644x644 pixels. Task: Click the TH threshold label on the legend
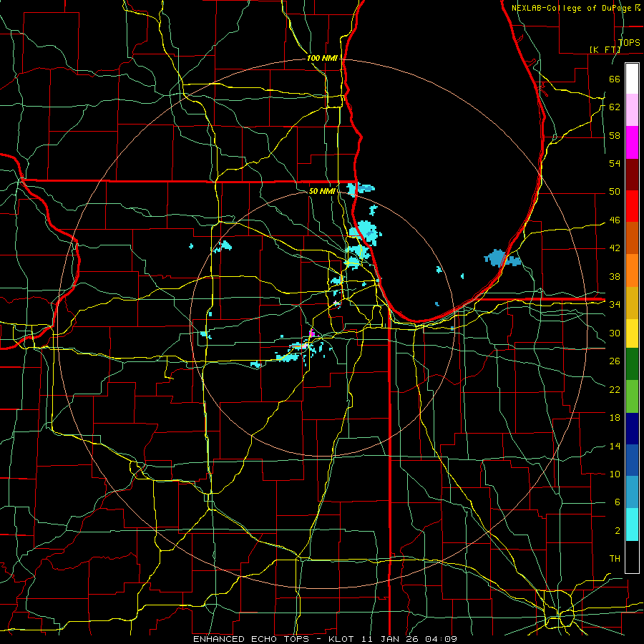tap(615, 558)
